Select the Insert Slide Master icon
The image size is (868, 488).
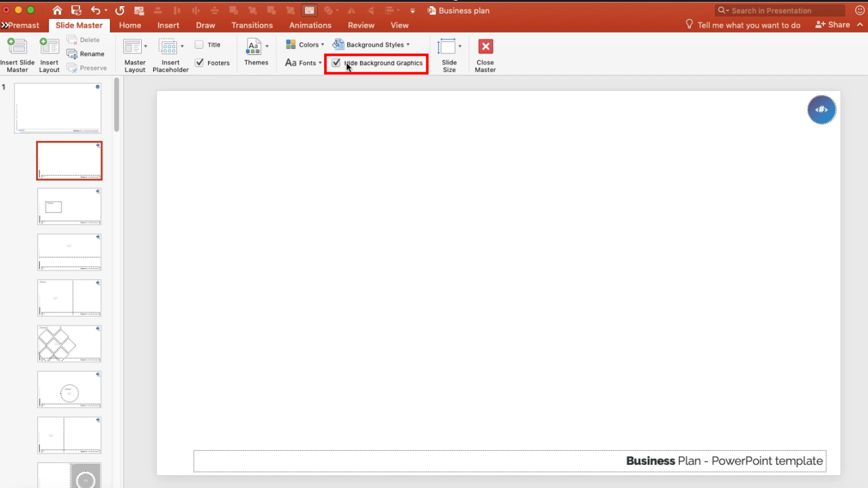click(x=18, y=54)
